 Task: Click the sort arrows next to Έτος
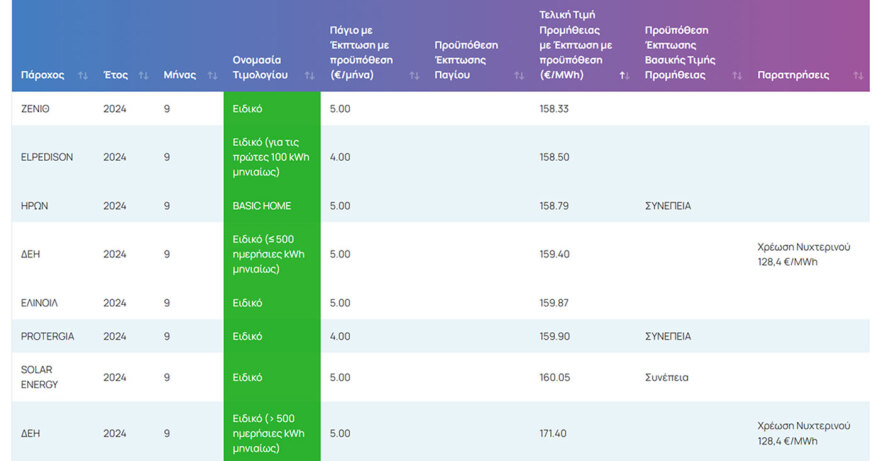[x=143, y=75]
